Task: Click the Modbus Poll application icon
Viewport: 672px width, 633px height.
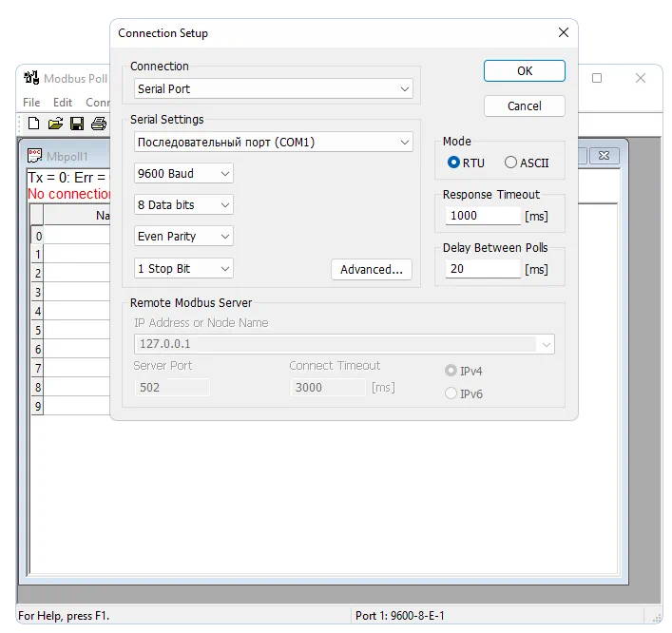Action: tap(31, 78)
